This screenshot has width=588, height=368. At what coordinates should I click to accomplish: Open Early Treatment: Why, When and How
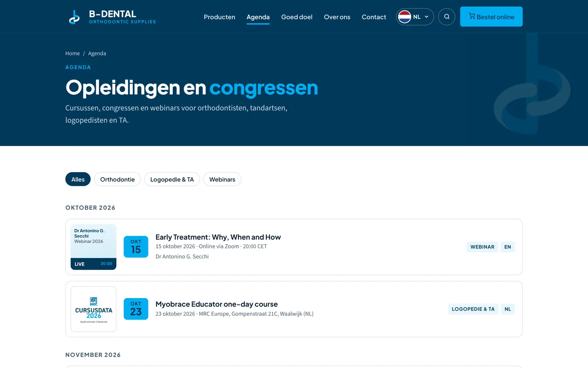coord(218,237)
